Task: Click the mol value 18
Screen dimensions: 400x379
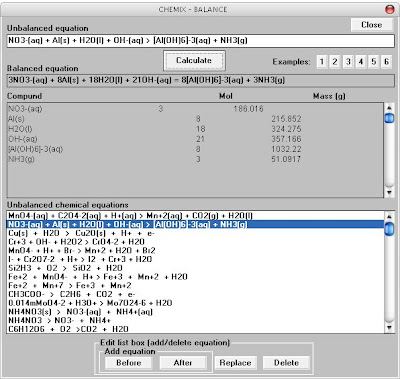Action: click(200, 129)
